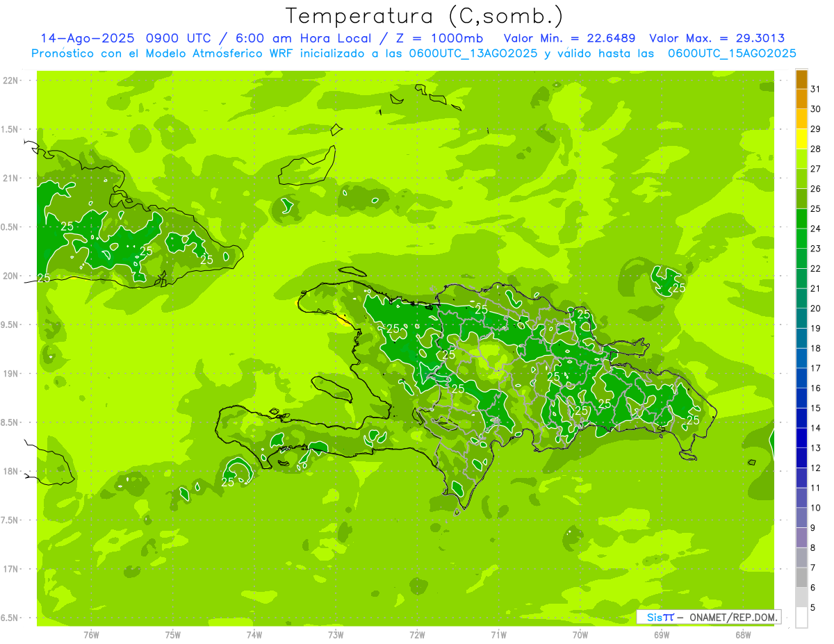Viewport: 834px width, 644px height.
Task: Click the '16' label on the color legend
Action: click(x=816, y=388)
